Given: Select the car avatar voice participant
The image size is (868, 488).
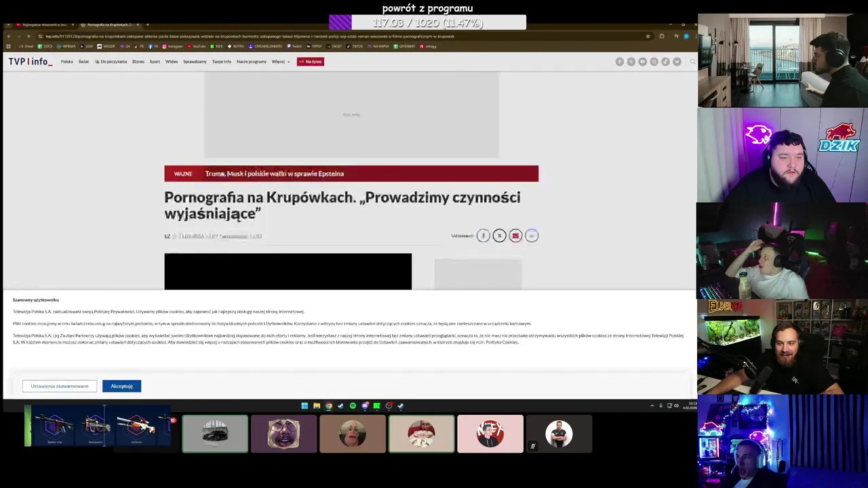Looking at the screenshot, I should coord(215,434).
